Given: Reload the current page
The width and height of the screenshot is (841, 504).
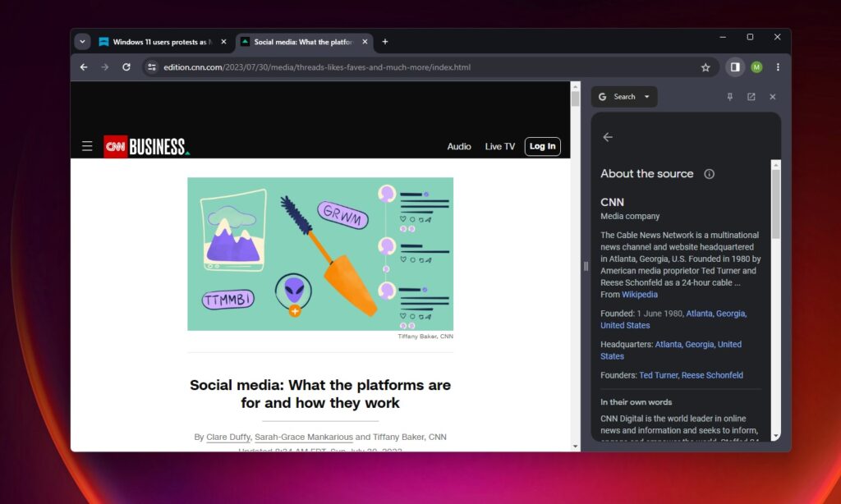Looking at the screenshot, I should pos(125,67).
